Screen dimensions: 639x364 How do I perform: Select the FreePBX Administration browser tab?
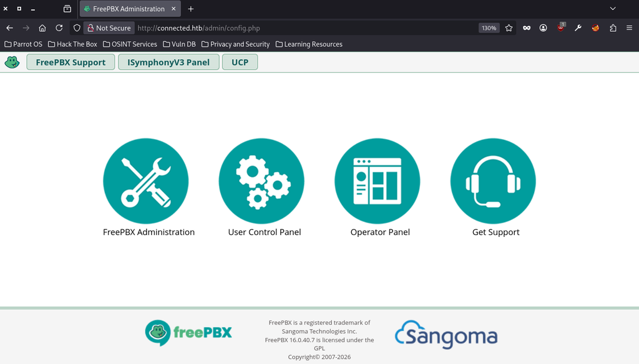click(130, 9)
